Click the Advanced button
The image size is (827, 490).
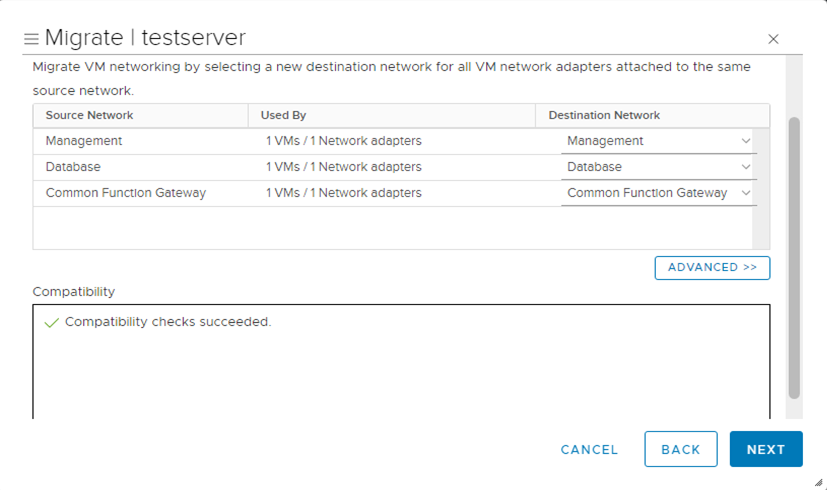712,268
